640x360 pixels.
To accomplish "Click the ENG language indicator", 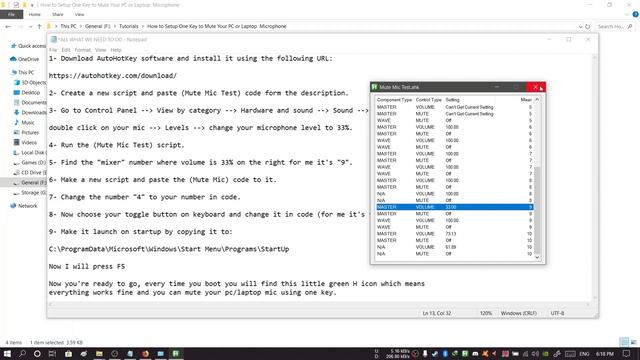I will pos(584,354).
